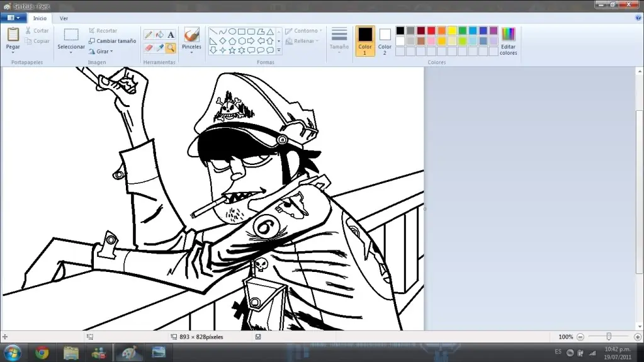Viewport: 644px width, 362px height.
Task: Choose the Oval shape
Action: (x=232, y=31)
